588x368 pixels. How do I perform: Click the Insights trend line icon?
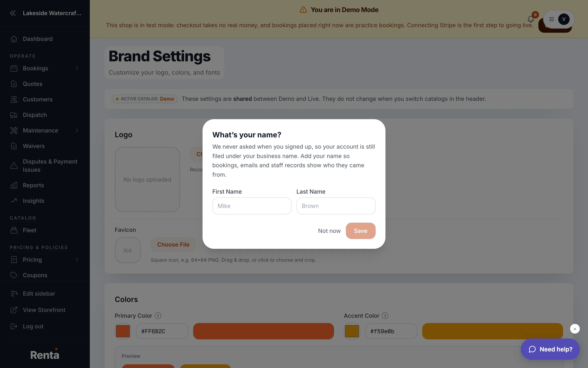(14, 201)
